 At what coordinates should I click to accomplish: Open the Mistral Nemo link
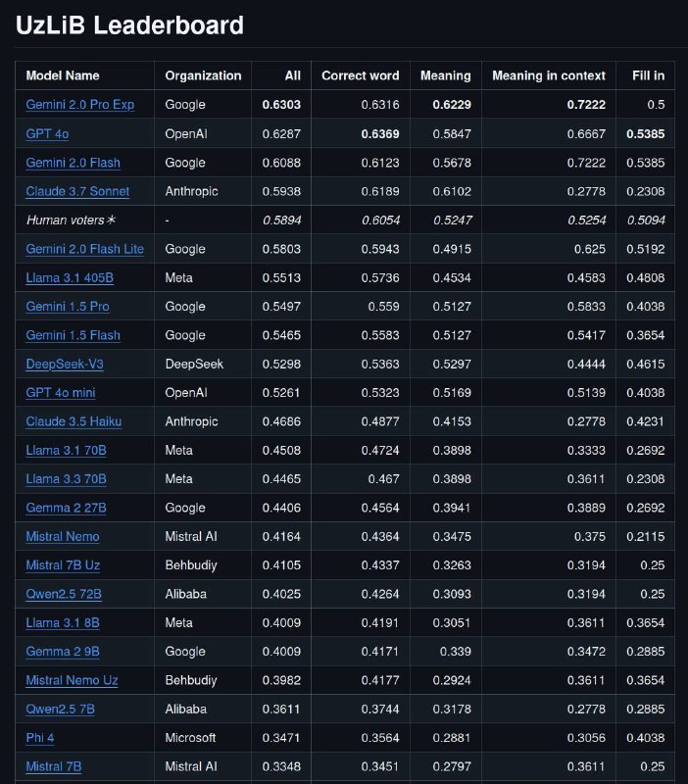tap(63, 536)
